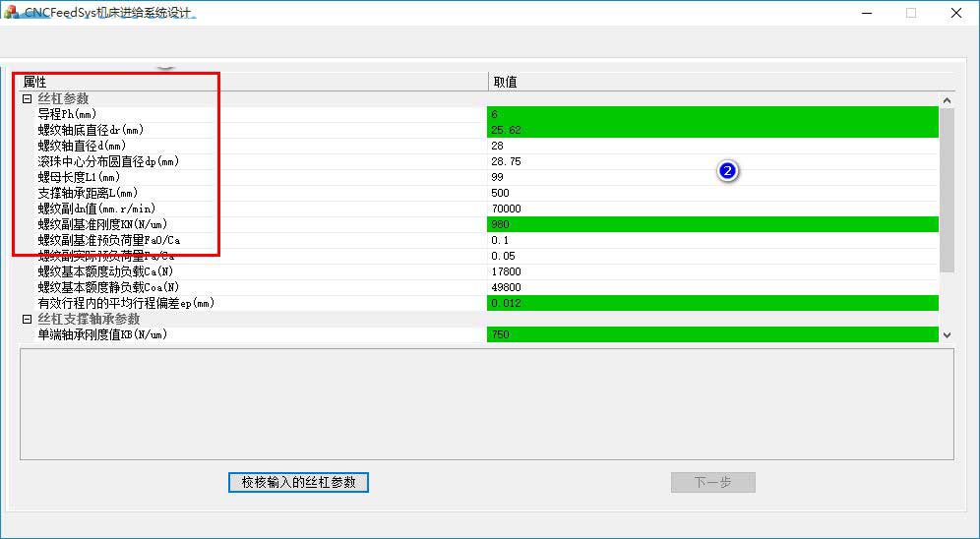Click the scrollbar down arrow
Viewport: 980px width, 539px height.
947,334
